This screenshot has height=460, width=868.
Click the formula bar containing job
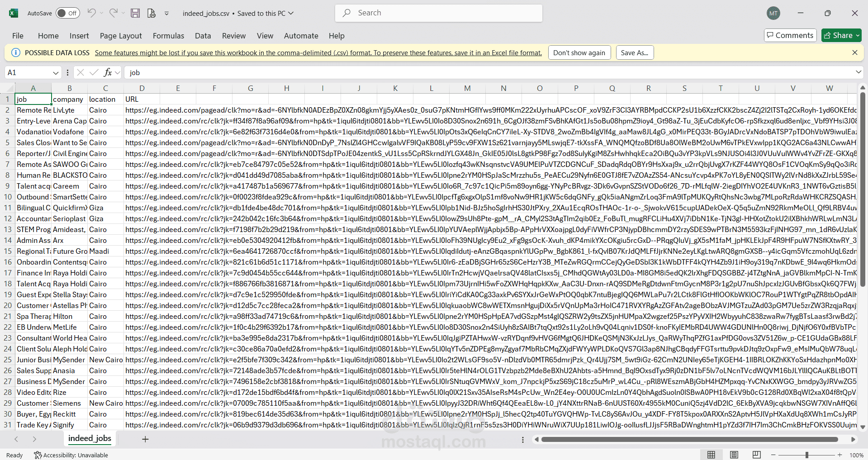click(x=489, y=72)
